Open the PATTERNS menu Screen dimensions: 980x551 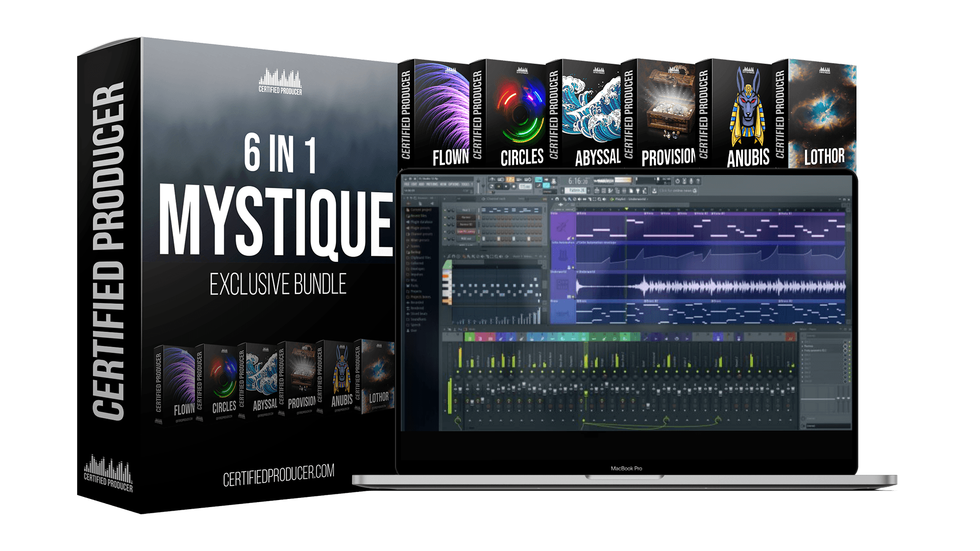(432, 184)
